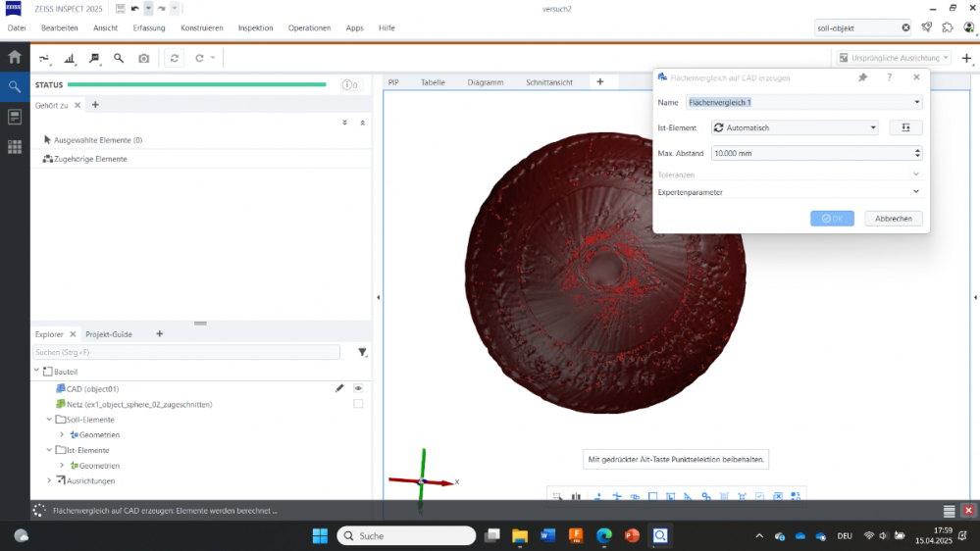Click the explorer filter funnel icon
This screenshot has width=980, height=551.
point(362,352)
